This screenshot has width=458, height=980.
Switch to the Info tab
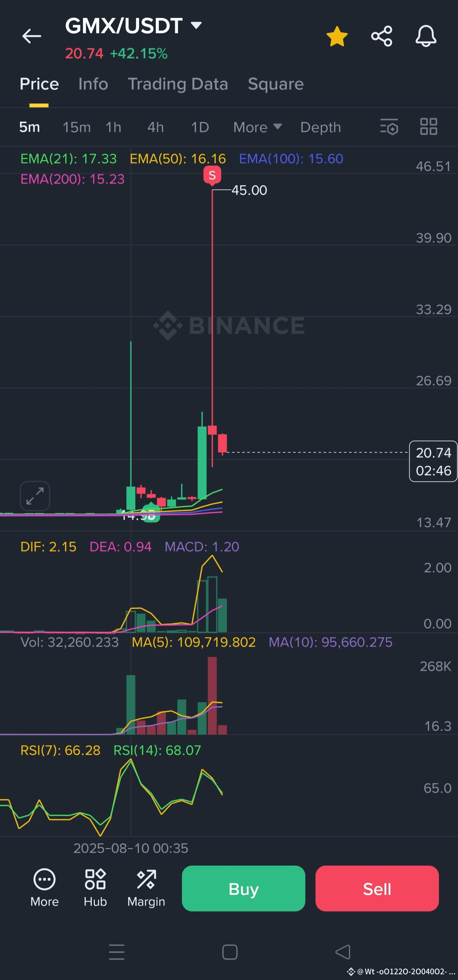tap(93, 84)
